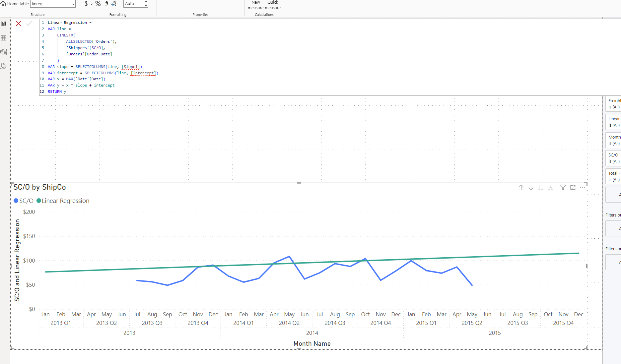This screenshot has width=621, height=364.
Task: Click the Month Name axis title
Action: [312, 344]
